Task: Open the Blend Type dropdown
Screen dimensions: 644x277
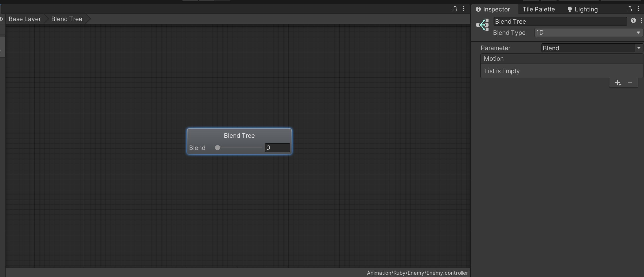Action: pos(588,33)
